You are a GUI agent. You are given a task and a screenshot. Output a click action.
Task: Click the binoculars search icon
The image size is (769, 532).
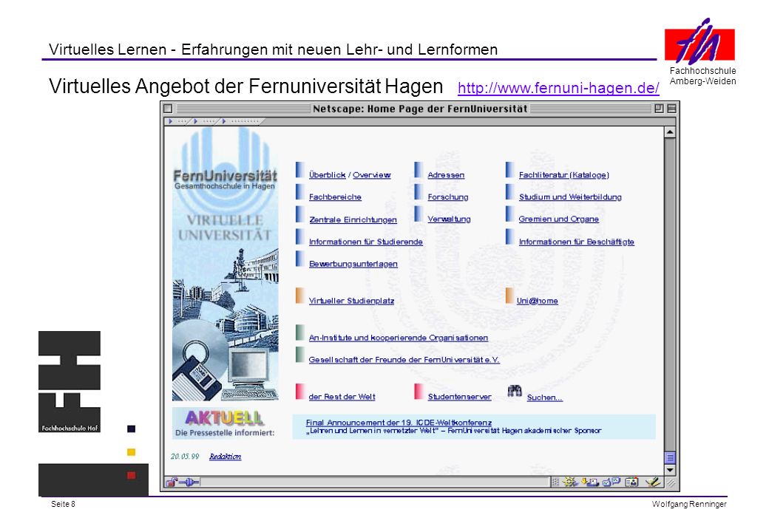tap(515, 391)
